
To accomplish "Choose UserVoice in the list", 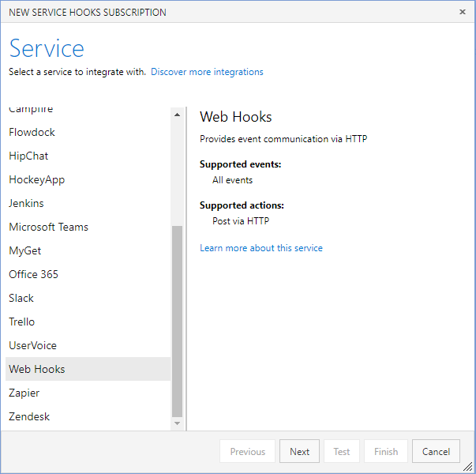I will (88, 345).
